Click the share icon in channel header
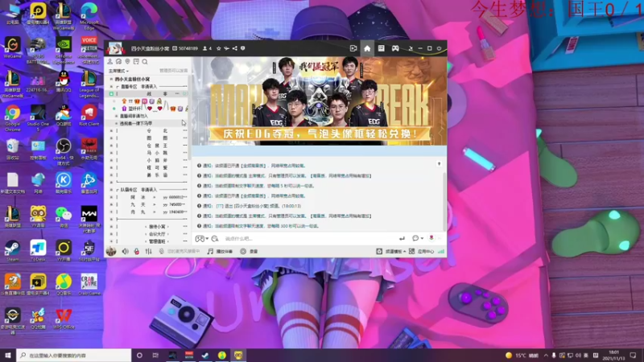Image resolution: width=644 pixels, height=362 pixels. [235, 48]
